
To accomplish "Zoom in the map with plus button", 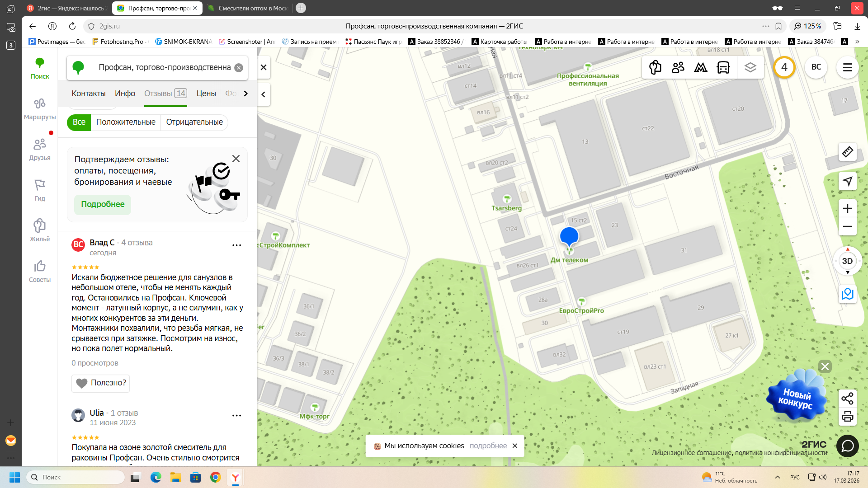I will tap(847, 208).
